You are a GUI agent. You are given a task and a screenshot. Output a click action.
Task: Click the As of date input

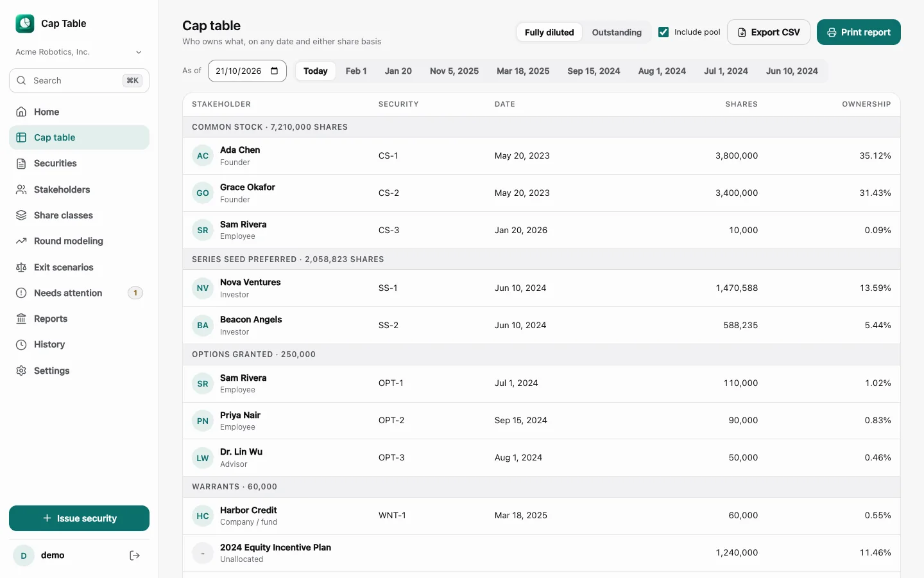coord(247,71)
